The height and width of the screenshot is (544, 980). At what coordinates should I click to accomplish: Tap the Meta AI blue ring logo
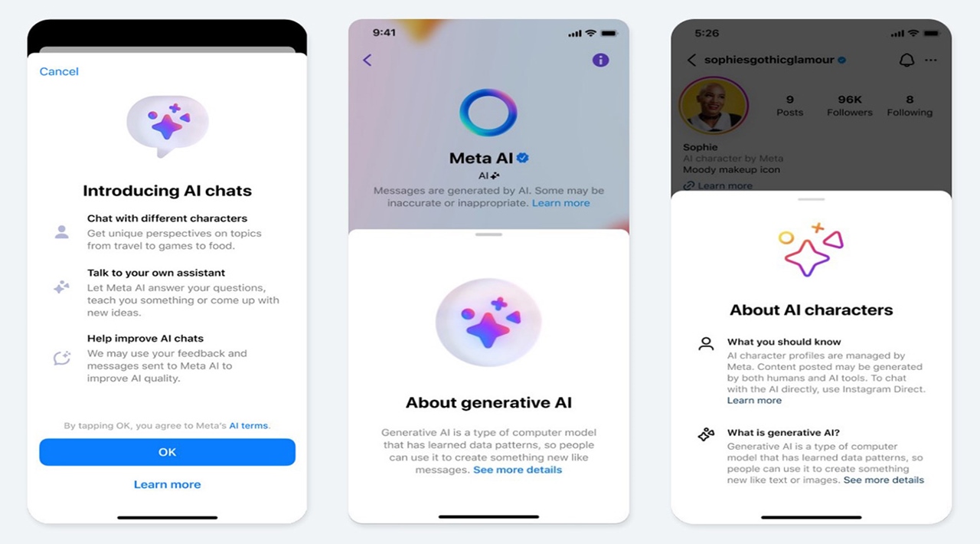coord(488,113)
